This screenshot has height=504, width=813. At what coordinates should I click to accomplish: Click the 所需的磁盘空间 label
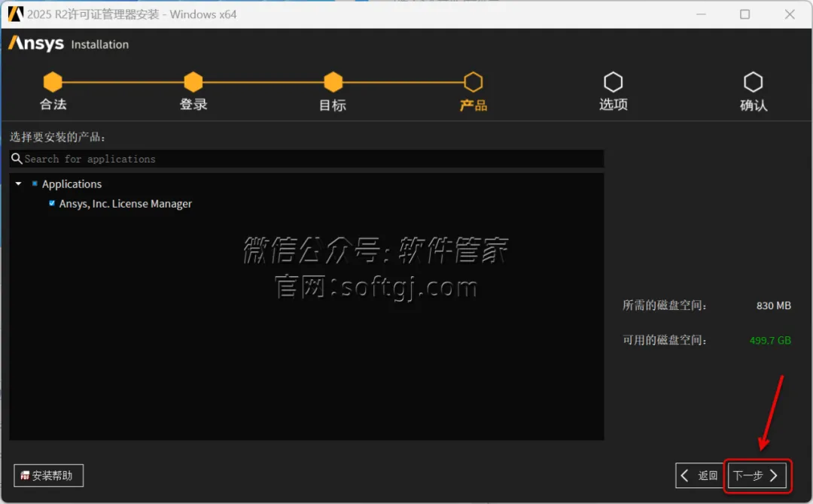pyautogui.click(x=664, y=305)
